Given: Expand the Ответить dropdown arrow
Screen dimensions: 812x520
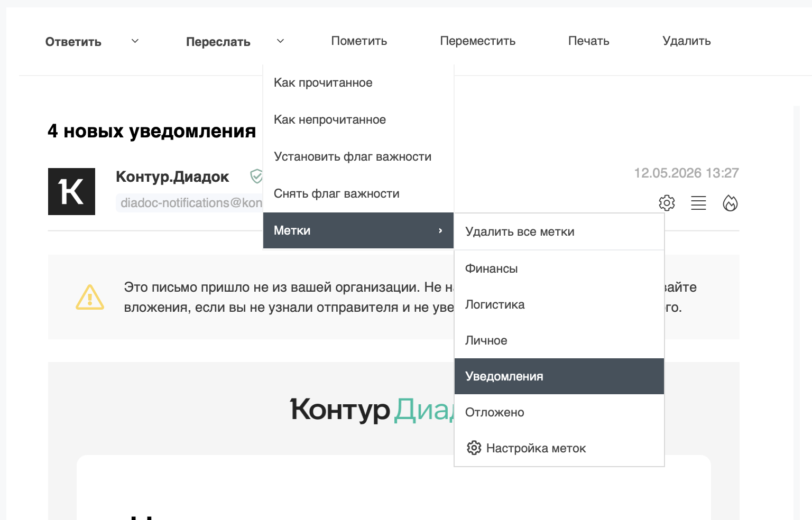Looking at the screenshot, I should pos(135,41).
